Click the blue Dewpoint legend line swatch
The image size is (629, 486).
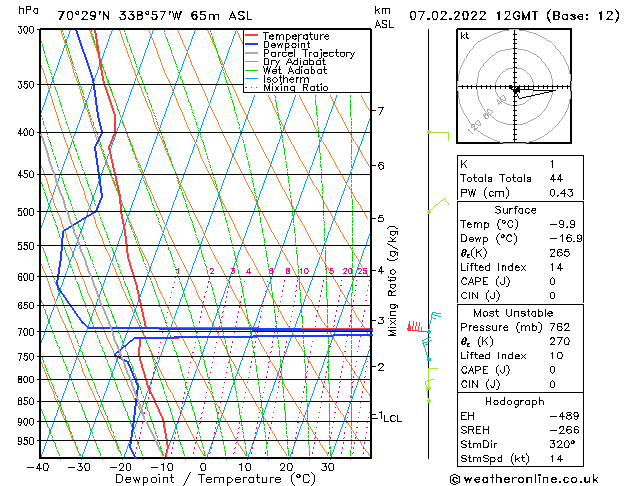(x=252, y=44)
